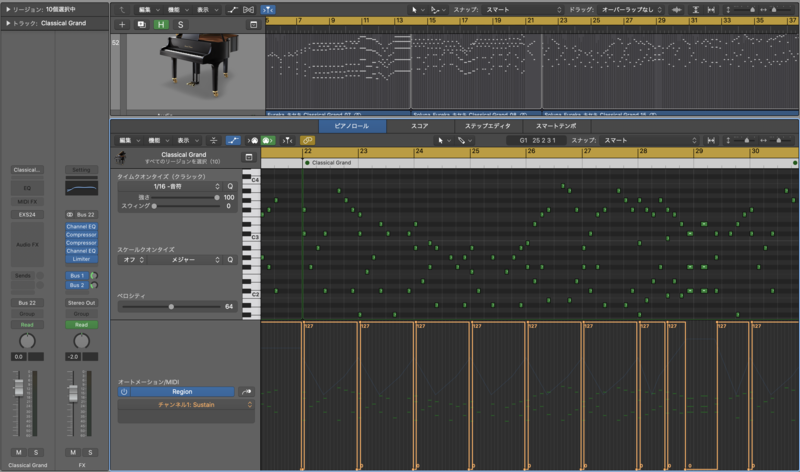Click the duplicate track icon
The image size is (800, 472).
[141, 24]
